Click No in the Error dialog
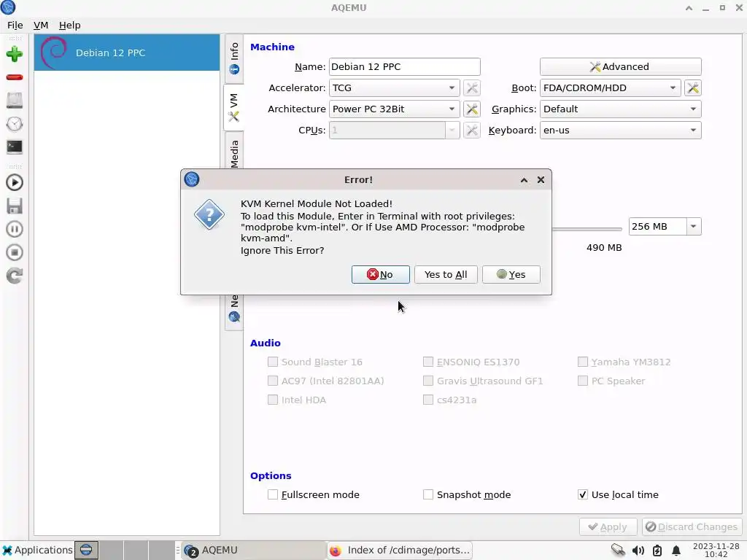Image resolution: width=747 pixels, height=560 pixels. pos(380,274)
